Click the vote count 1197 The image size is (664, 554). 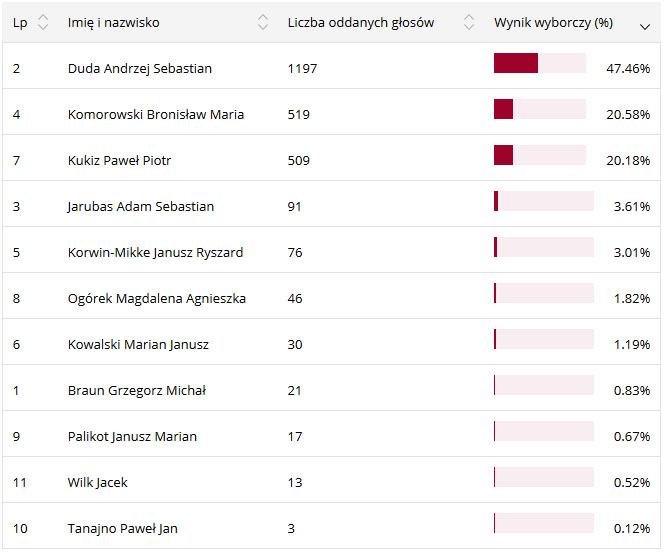tap(303, 69)
